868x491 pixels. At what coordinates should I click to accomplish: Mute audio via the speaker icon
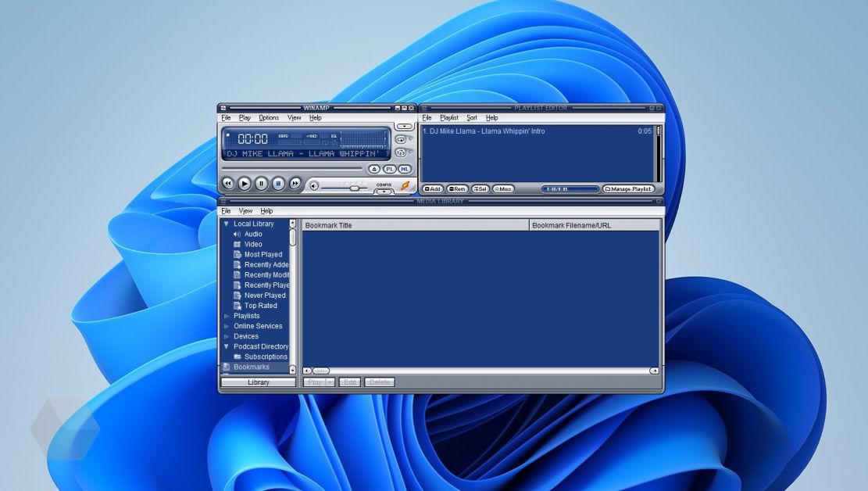(x=314, y=186)
